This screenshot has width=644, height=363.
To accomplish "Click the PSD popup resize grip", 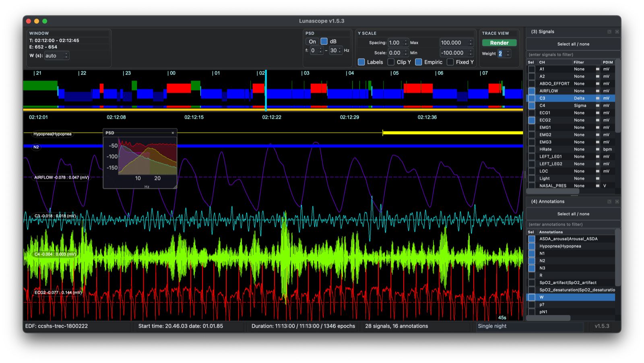I will tap(175, 187).
